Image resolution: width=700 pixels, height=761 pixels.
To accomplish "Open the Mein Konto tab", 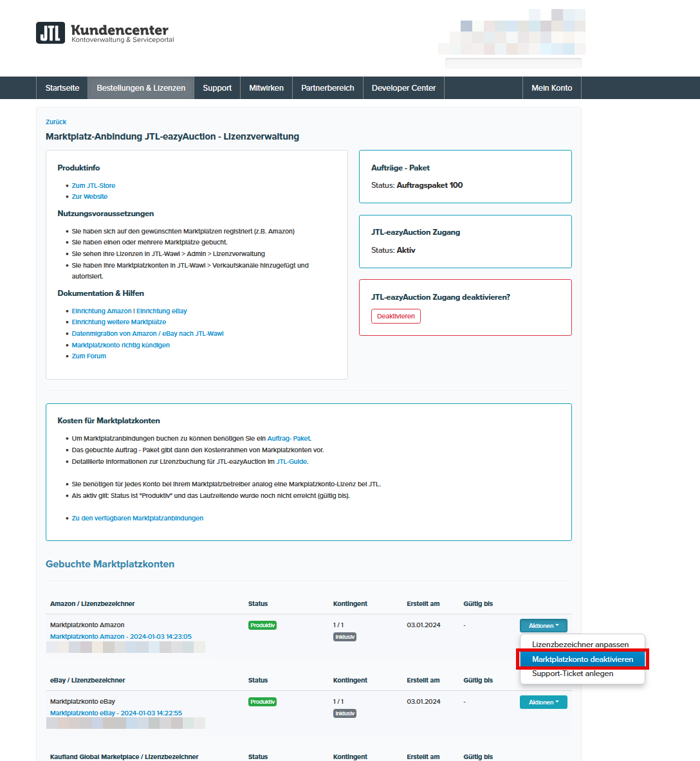I will click(x=552, y=88).
